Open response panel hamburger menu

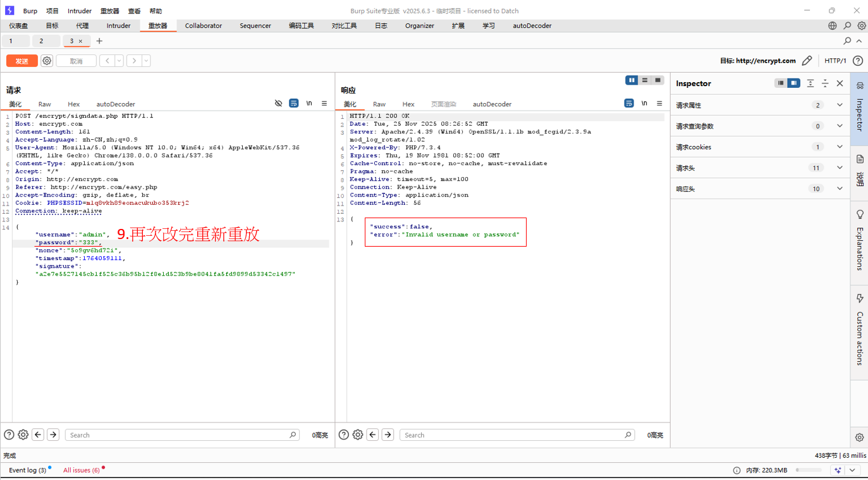pos(659,103)
